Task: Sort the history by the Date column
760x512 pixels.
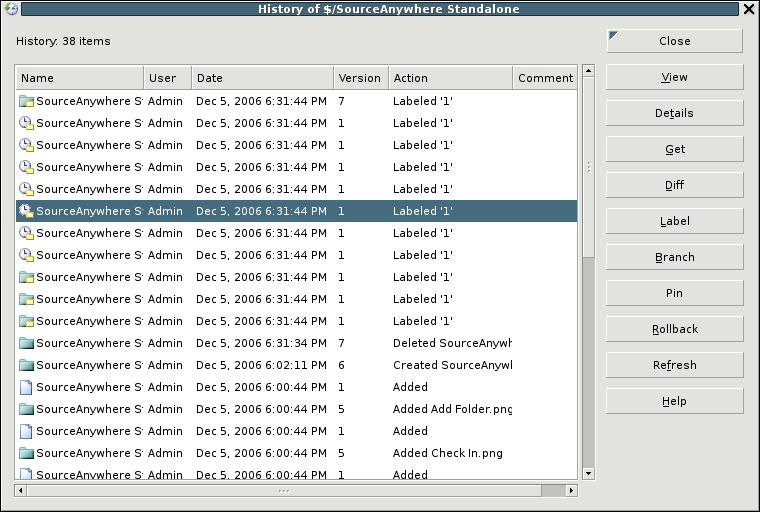Action: [263, 78]
